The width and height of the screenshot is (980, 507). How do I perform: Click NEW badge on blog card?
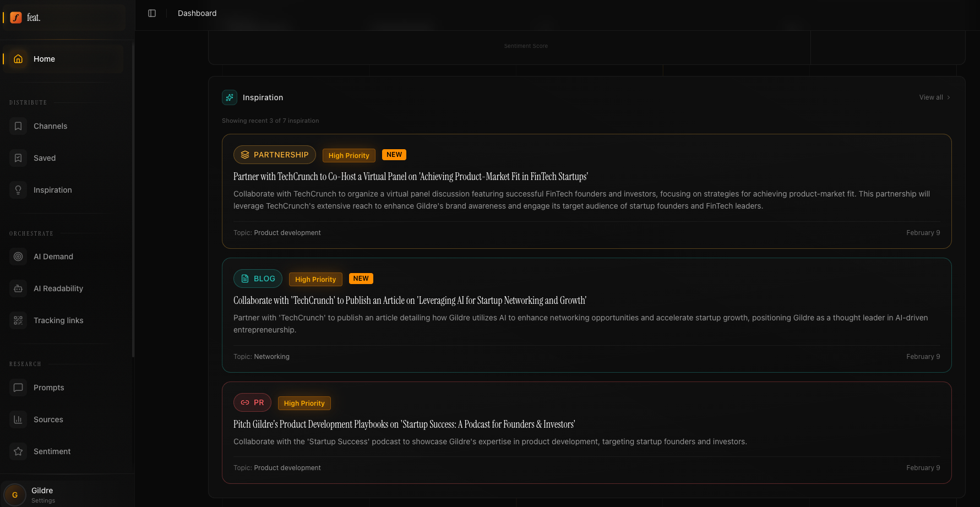(x=361, y=279)
